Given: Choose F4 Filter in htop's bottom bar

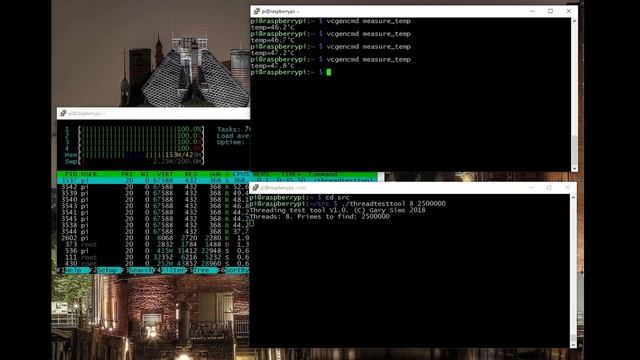Looking at the screenshot, I should [171, 270].
